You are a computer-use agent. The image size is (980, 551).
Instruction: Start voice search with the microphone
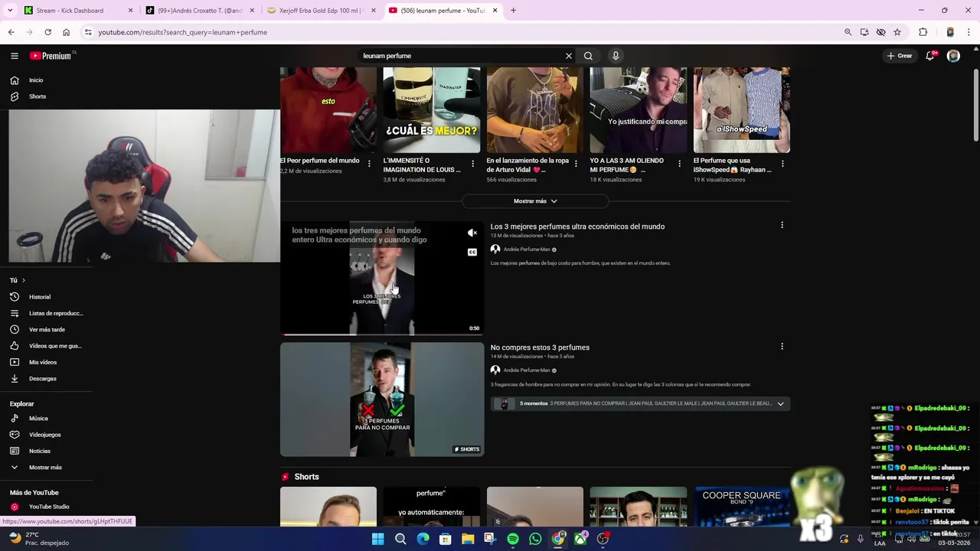[x=616, y=56]
